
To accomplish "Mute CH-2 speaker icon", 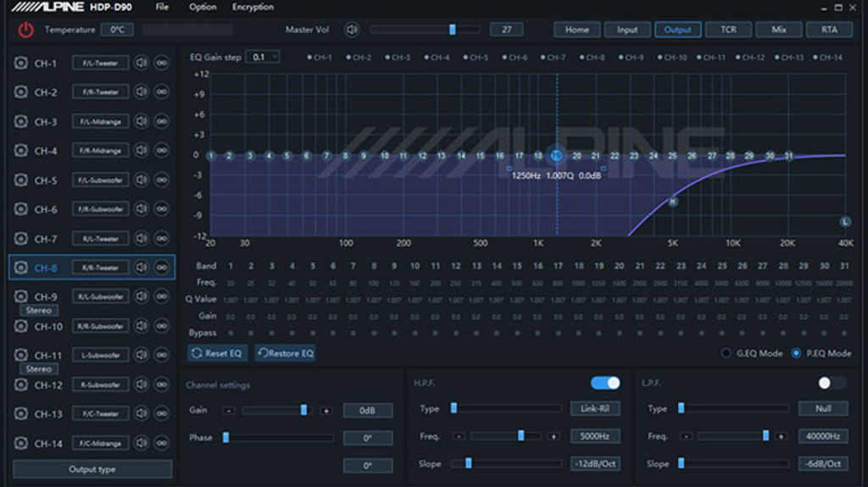I will [x=142, y=91].
